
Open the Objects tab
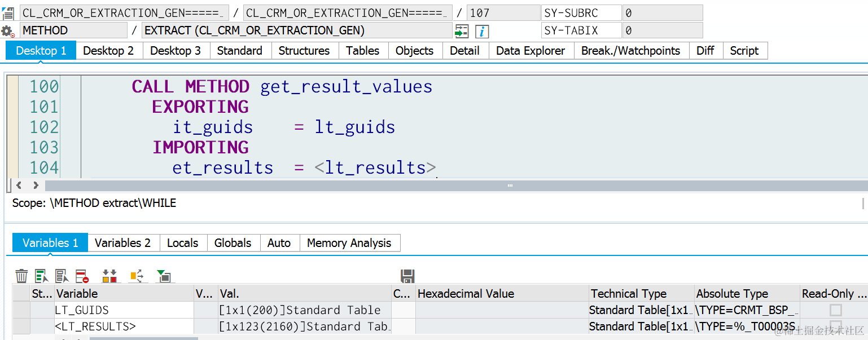coord(415,51)
